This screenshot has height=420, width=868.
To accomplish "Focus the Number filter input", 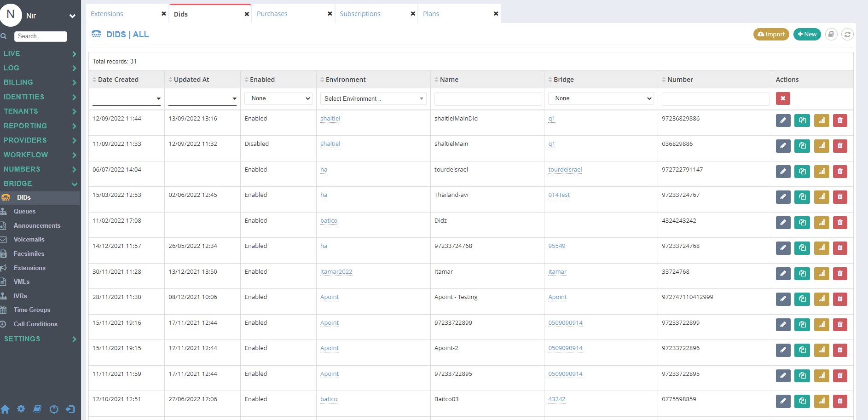I will [716, 99].
